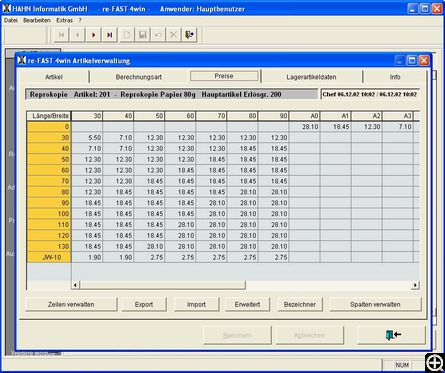
Task: Click the red next record arrow
Action: point(94,35)
